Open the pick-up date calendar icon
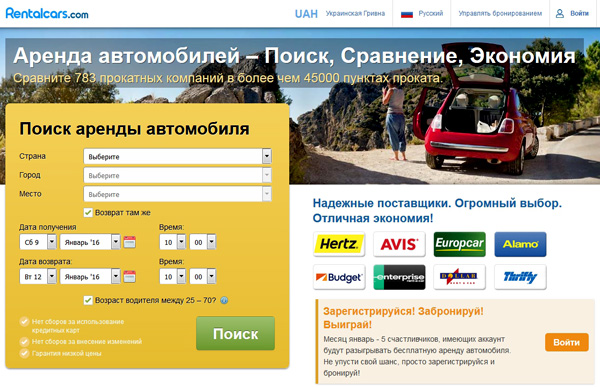The width and height of the screenshot is (600, 388). [x=129, y=242]
